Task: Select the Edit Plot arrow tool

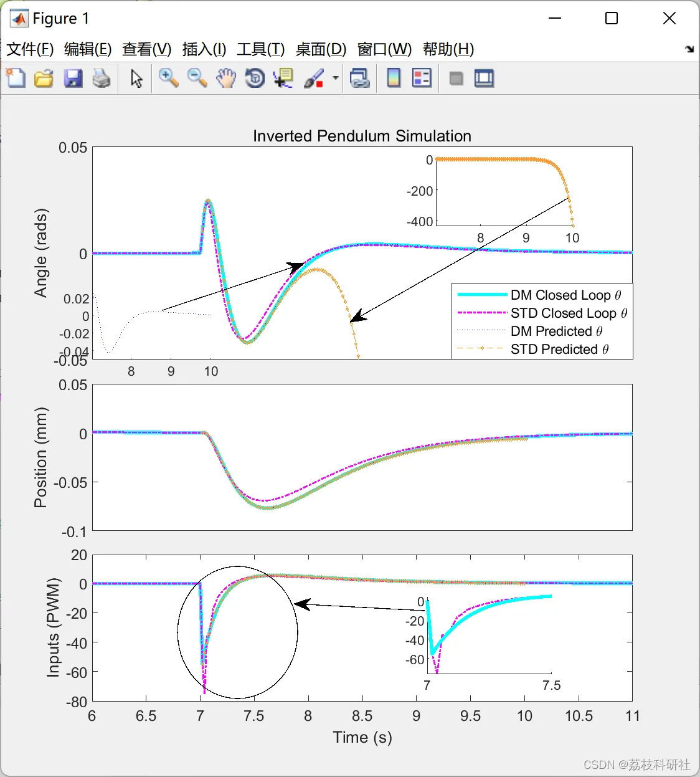Action: 137,79
